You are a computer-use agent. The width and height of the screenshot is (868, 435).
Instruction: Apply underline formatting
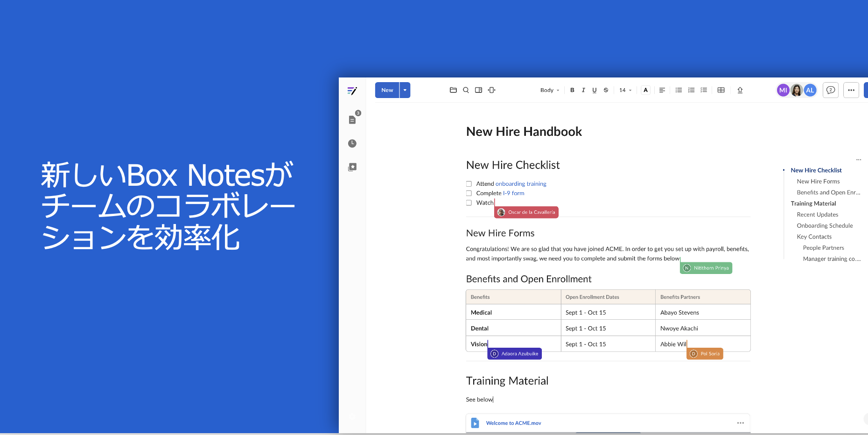pos(595,90)
